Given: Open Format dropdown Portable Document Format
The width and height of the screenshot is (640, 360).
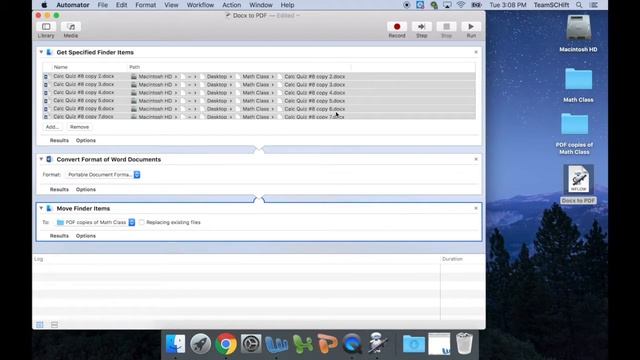Looking at the screenshot, I should tap(103, 175).
